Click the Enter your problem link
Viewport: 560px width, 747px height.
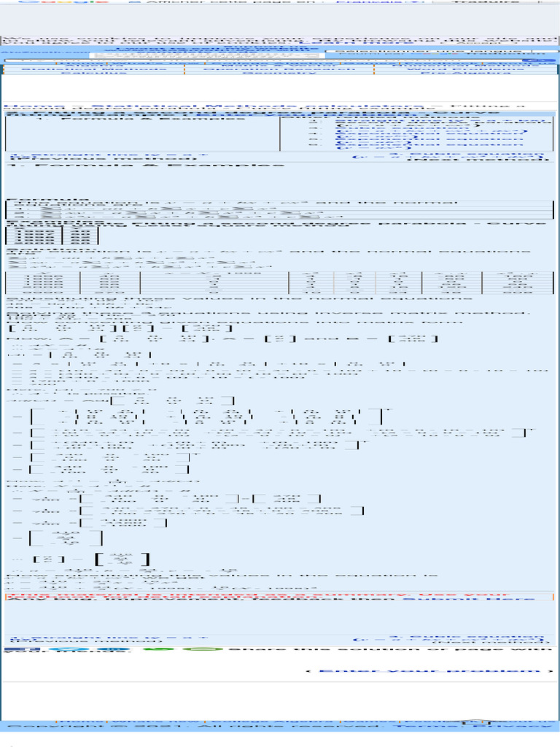point(429,671)
